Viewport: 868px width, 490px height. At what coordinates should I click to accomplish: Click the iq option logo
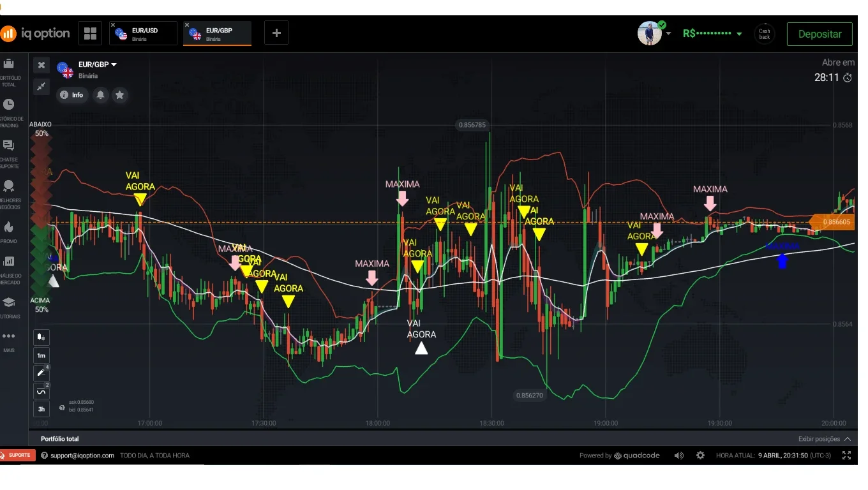tap(35, 33)
